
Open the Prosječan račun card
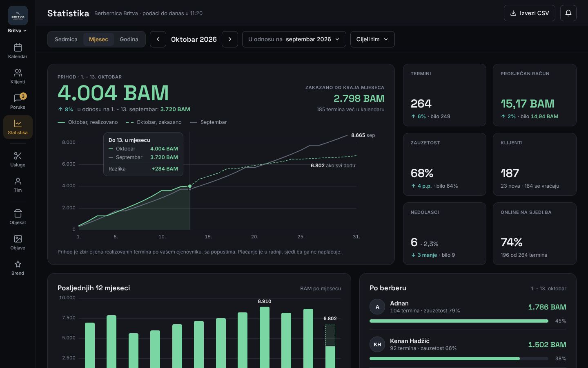[535, 95]
